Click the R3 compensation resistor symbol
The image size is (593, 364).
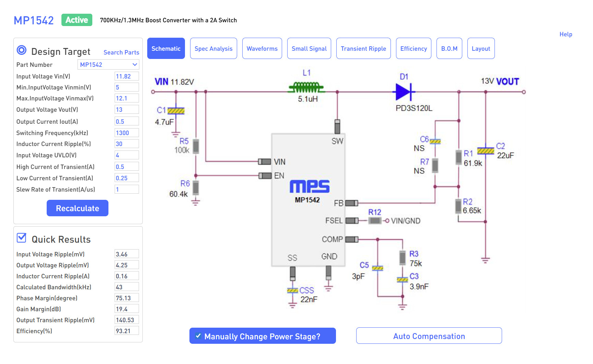[x=403, y=258]
